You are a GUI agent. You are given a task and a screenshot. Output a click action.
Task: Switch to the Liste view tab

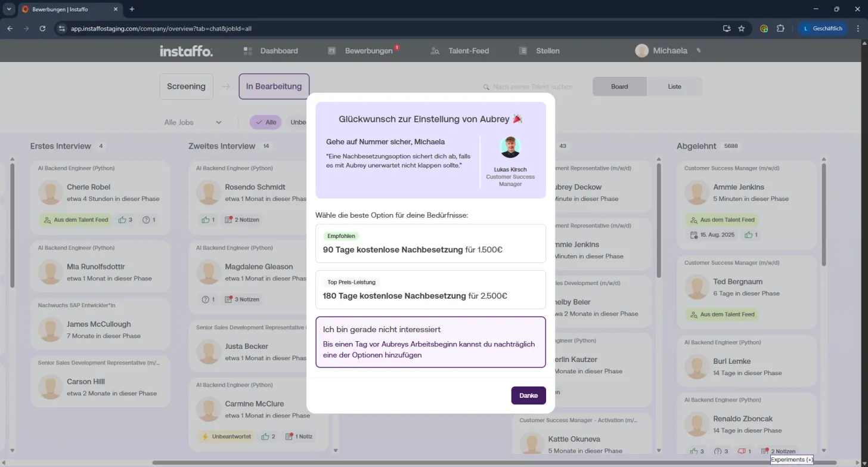(674, 86)
